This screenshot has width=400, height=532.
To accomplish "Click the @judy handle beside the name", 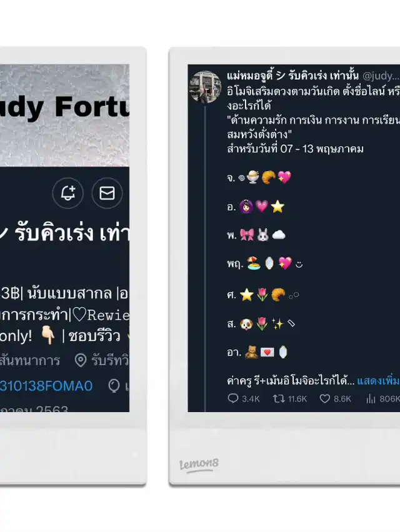I will tap(381, 76).
